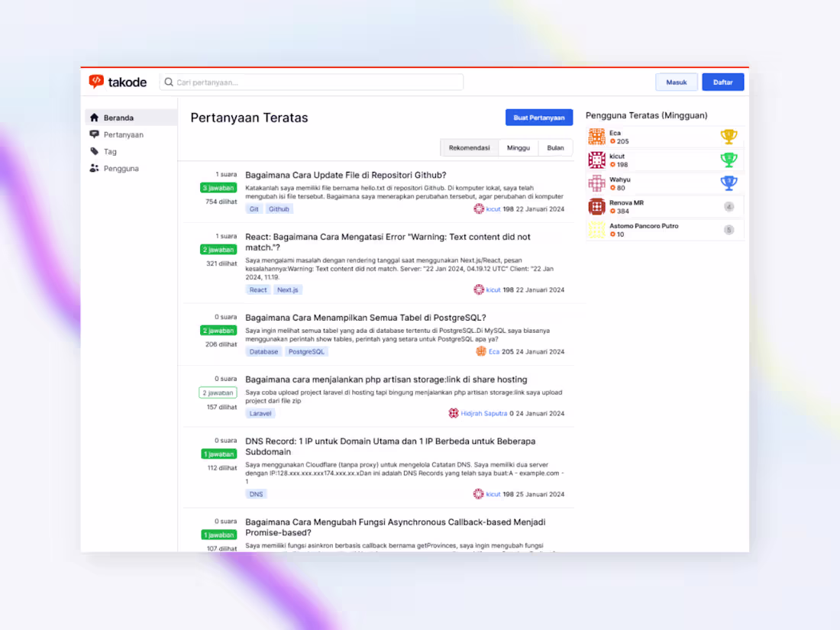The width and height of the screenshot is (840, 630).
Task: Click Eca's avatar in top users
Action: coord(596,137)
